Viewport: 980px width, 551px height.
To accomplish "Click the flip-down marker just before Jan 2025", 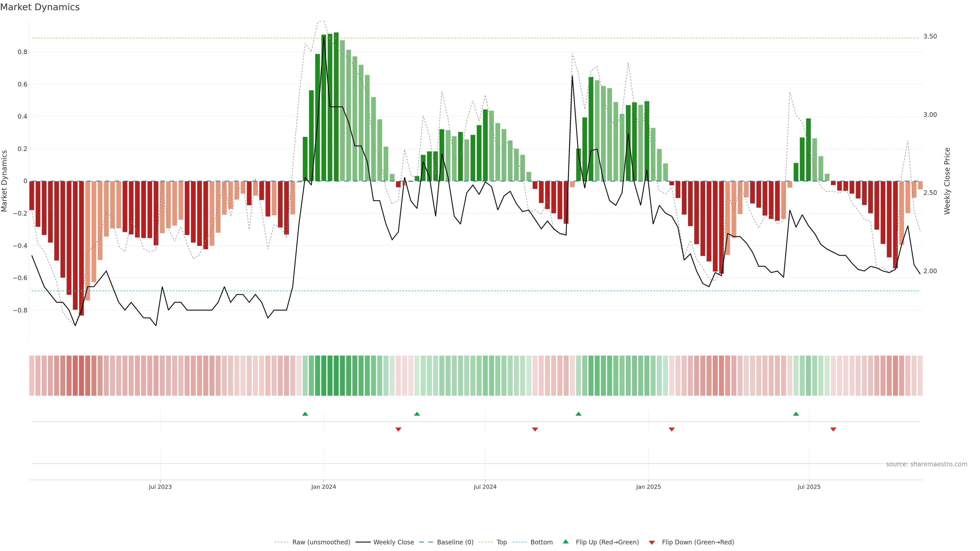I will click(x=671, y=429).
